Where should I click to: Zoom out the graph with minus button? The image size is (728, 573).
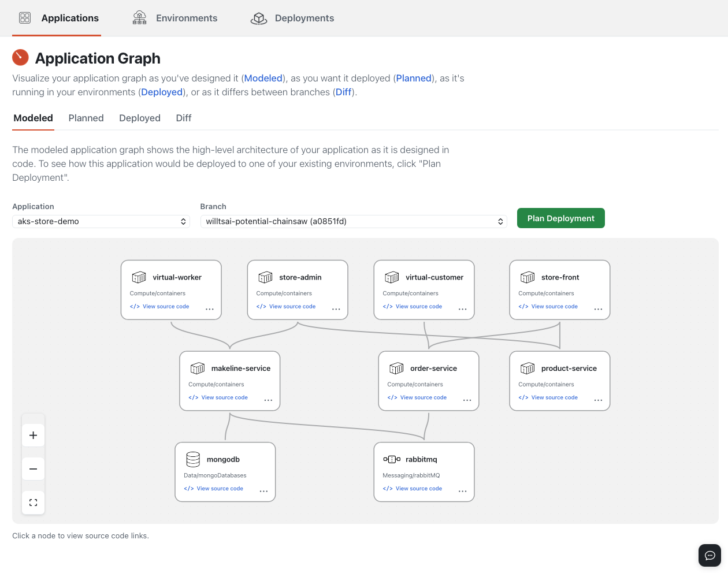(33, 469)
